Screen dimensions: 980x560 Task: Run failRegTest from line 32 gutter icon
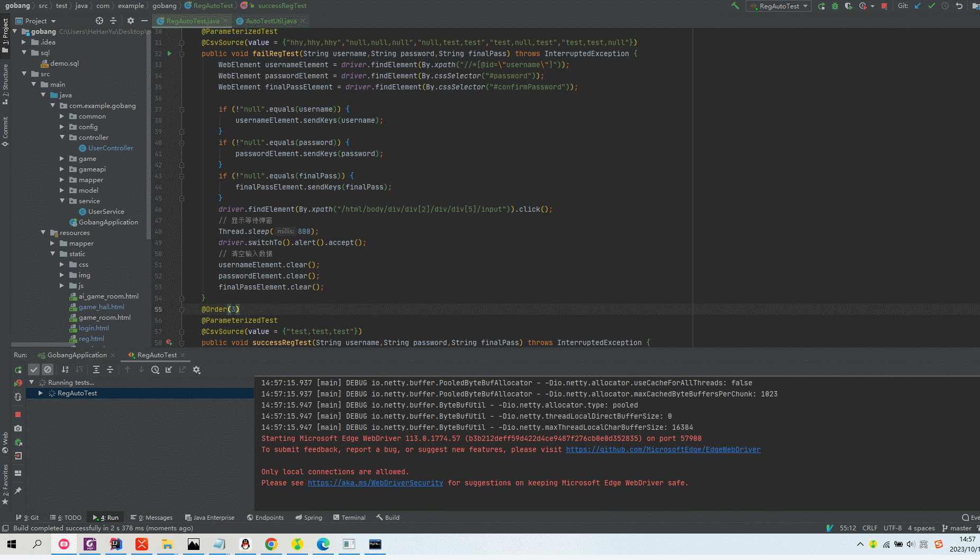pyautogui.click(x=169, y=53)
